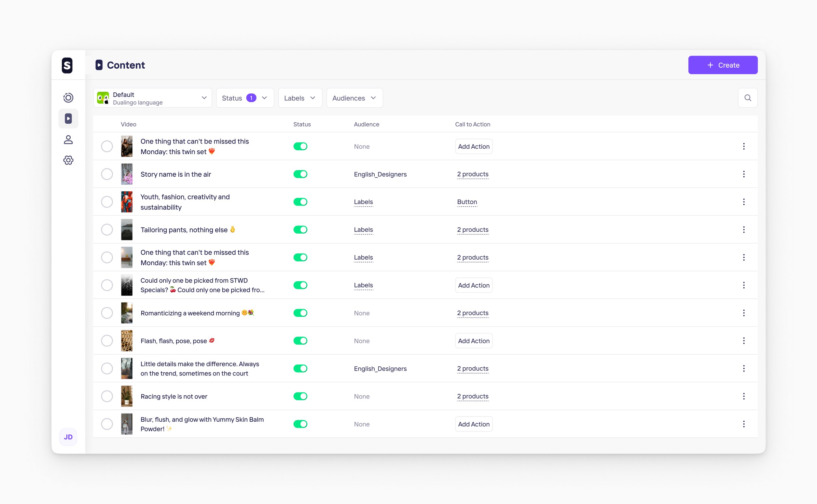
Task: Open thumbnail for Story name video
Action: coord(127,174)
